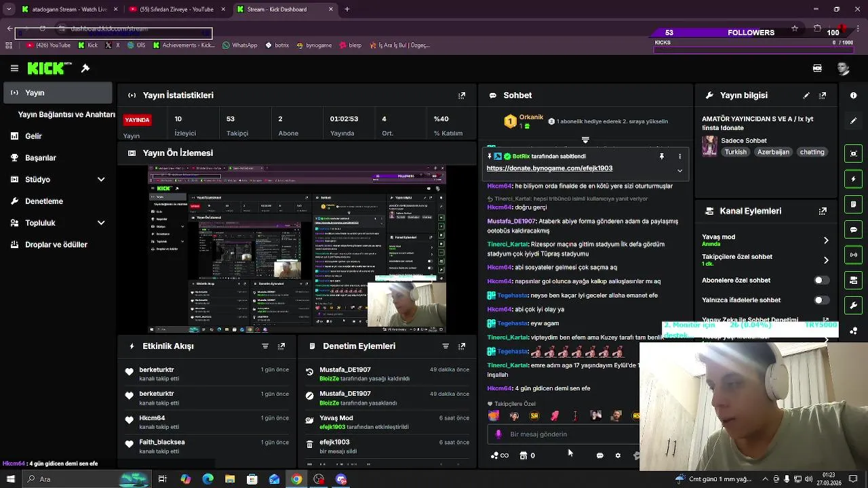Click the chat bubble icon below message box
This screenshot has width=868, height=488.
(599, 455)
